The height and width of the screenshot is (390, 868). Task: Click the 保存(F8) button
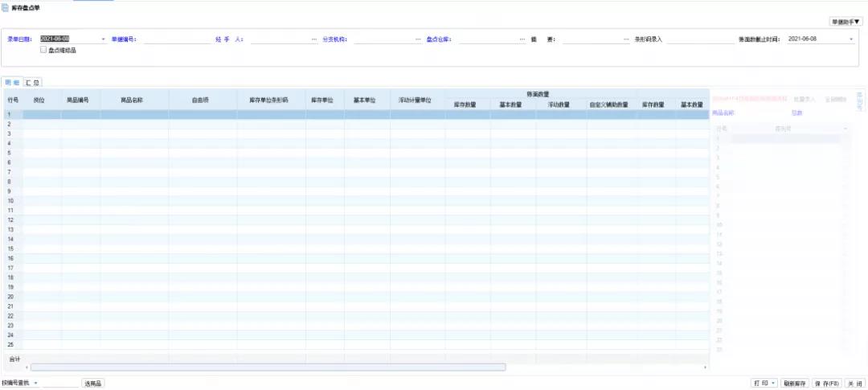826,384
